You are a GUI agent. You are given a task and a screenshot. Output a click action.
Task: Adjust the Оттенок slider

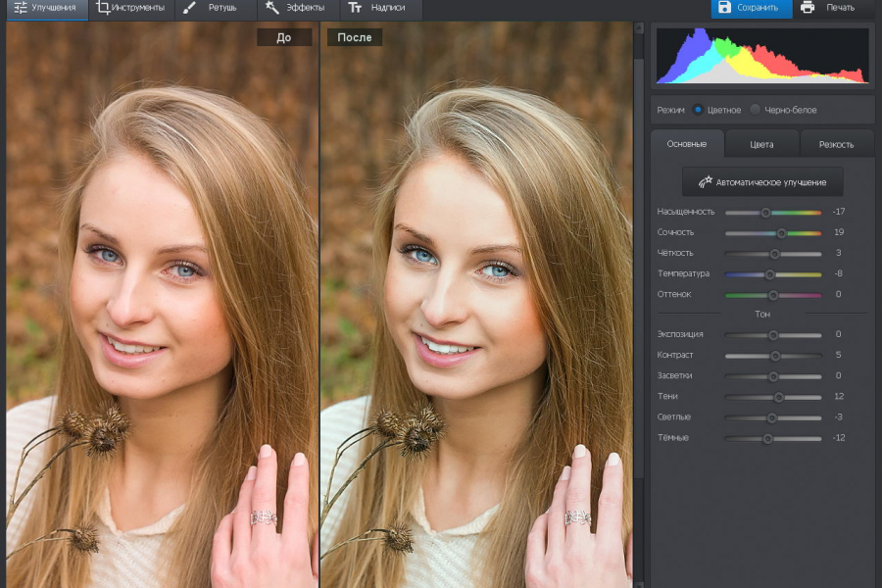pyautogui.click(x=773, y=295)
